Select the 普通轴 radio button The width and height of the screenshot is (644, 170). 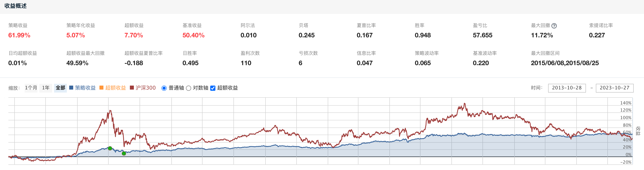click(x=164, y=88)
